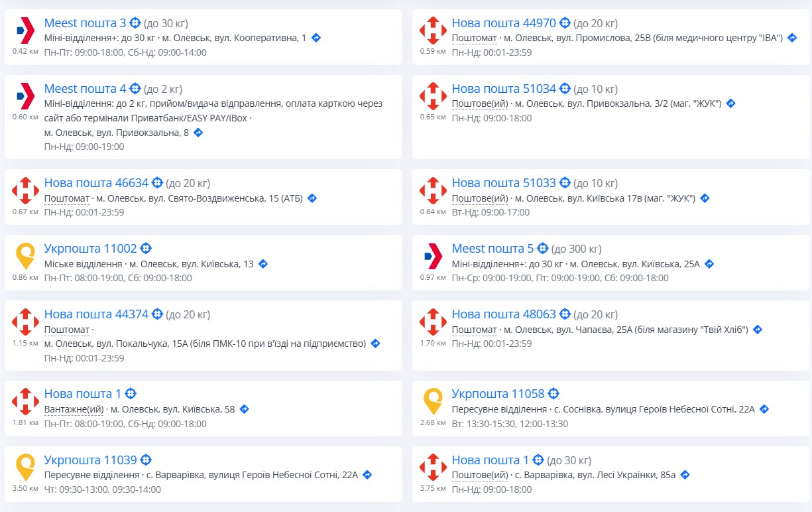
Task: Click the Поштове(ий) label for вул. Лесі Українки, 85а
Action: coord(480,475)
